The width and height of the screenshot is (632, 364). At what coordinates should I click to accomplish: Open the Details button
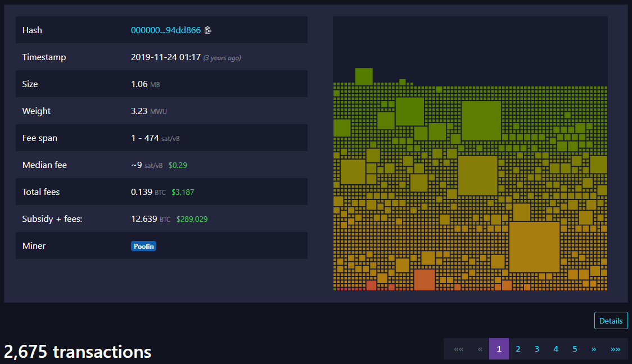click(x=611, y=321)
